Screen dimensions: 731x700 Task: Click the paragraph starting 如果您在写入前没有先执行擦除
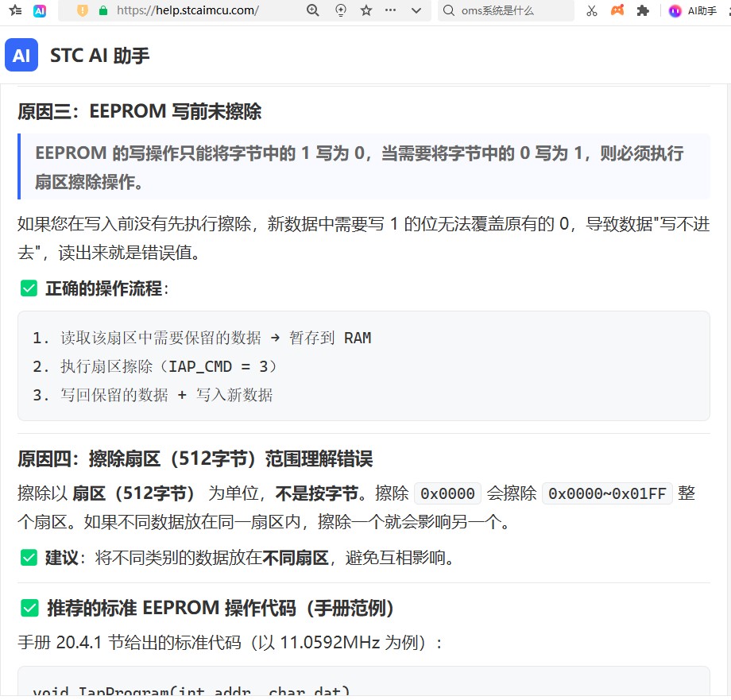[364, 238]
